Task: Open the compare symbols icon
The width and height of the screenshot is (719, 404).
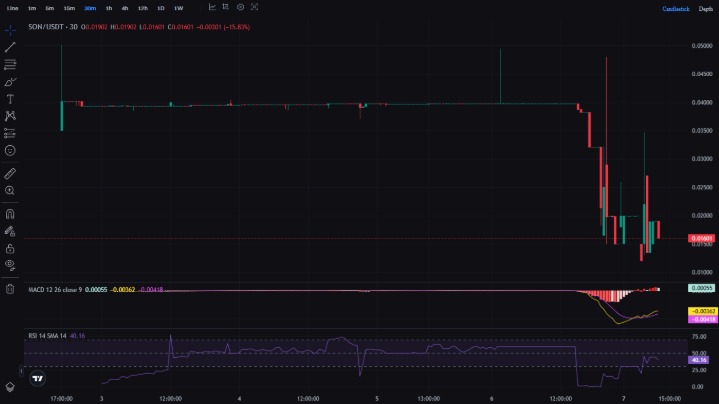Action: (x=226, y=7)
